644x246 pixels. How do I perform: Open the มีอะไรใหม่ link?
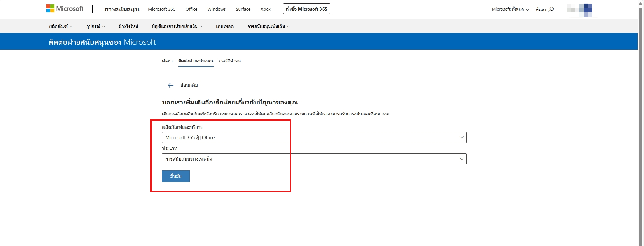click(128, 27)
